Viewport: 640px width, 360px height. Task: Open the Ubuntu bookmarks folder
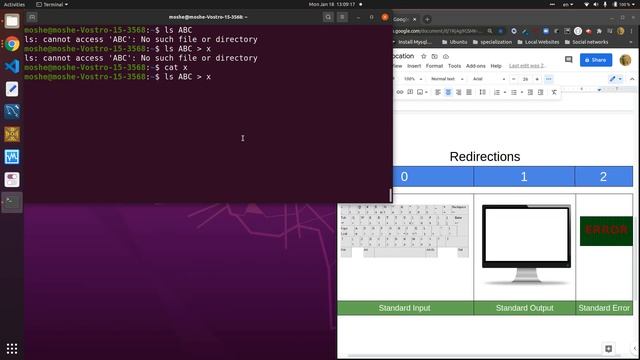pyautogui.click(x=455, y=42)
